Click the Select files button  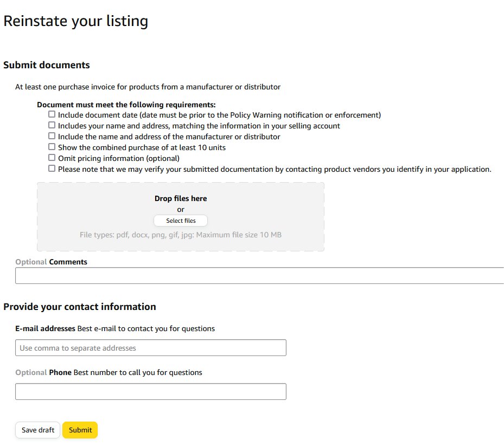tap(180, 221)
